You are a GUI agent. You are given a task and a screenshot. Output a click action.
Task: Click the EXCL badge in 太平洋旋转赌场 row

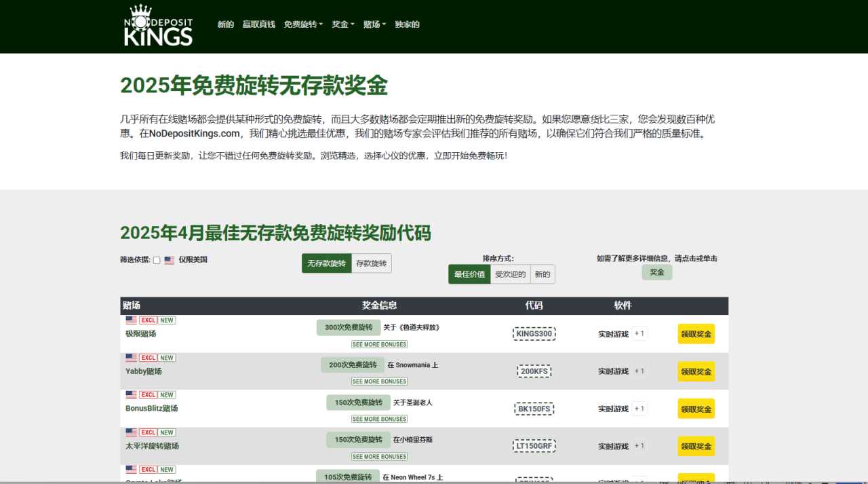pos(149,432)
